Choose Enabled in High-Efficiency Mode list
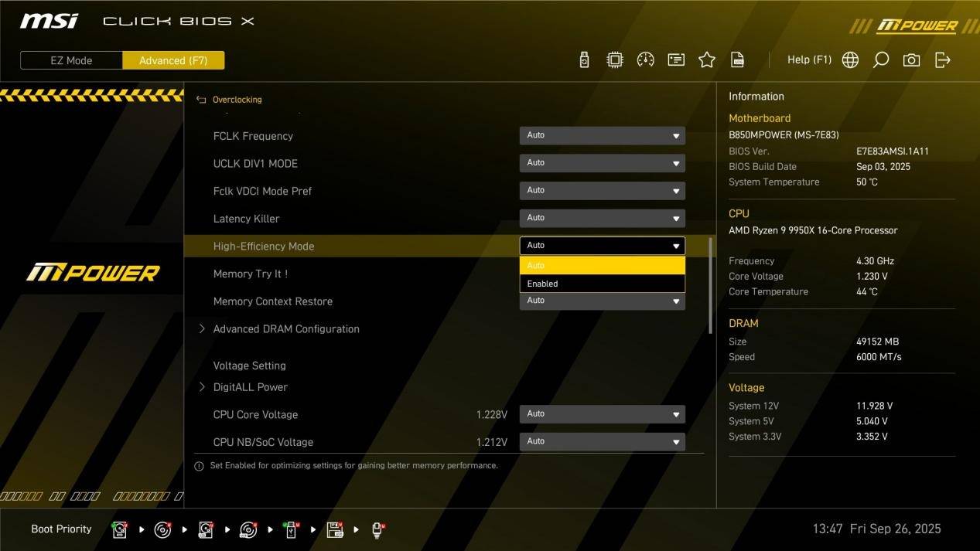980x551 pixels. click(x=602, y=284)
